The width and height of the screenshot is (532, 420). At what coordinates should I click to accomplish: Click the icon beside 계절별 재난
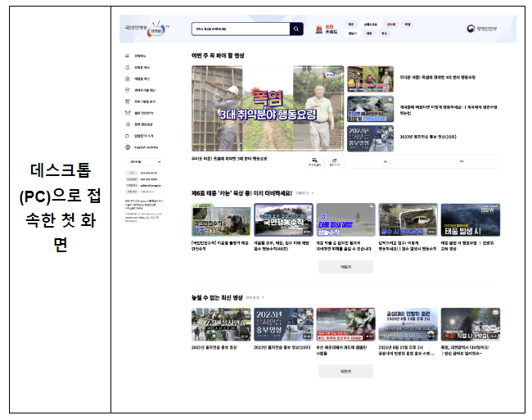pyautogui.click(x=128, y=79)
